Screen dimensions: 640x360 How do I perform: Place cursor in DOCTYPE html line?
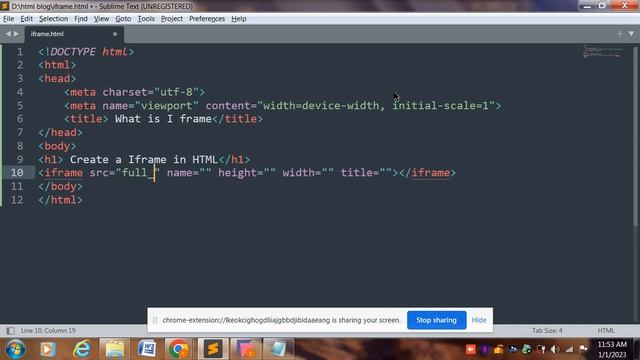click(86, 52)
